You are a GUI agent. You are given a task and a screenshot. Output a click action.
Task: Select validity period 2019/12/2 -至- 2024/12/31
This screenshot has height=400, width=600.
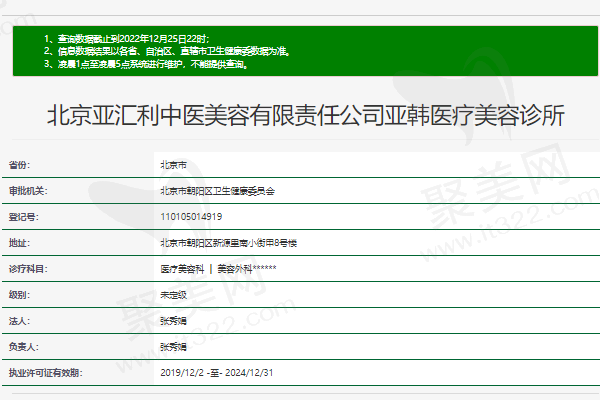click(217, 373)
